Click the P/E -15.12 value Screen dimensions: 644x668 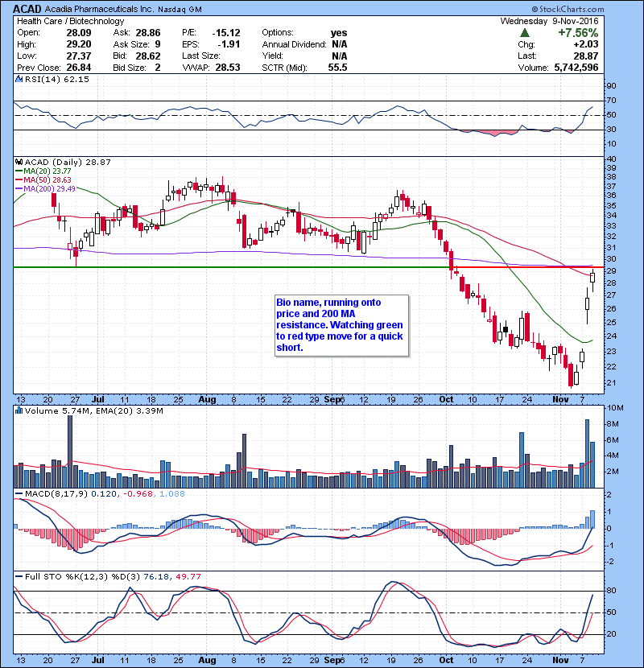(x=226, y=33)
